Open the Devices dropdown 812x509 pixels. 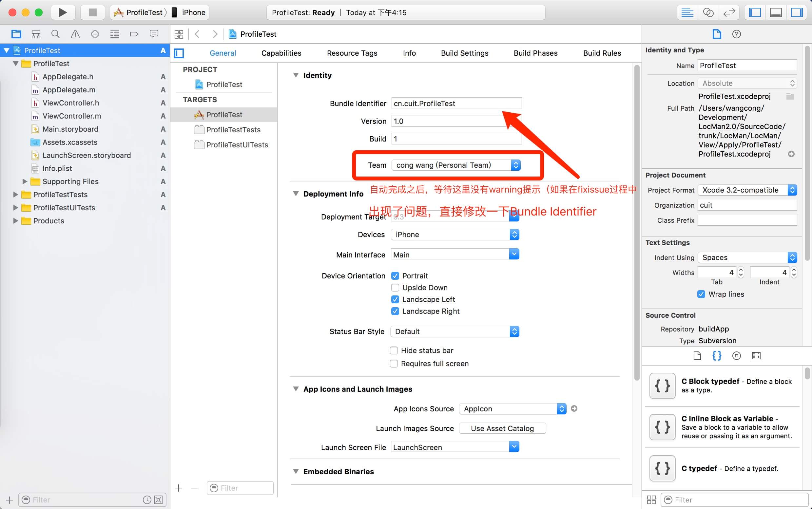[x=455, y=235]
